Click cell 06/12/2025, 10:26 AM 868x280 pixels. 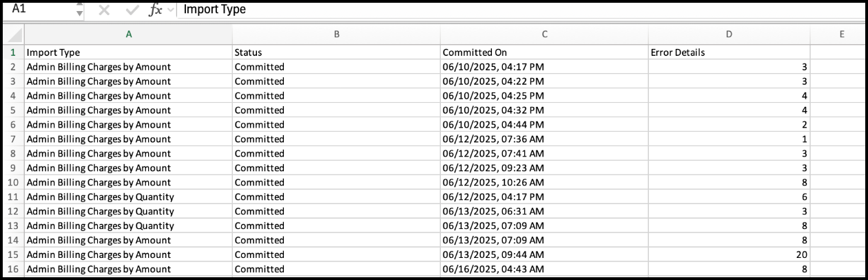tap(544, 183)
